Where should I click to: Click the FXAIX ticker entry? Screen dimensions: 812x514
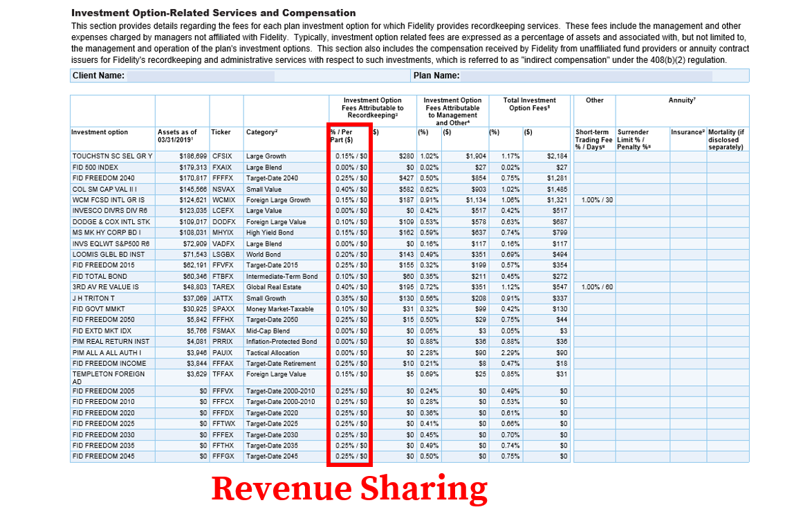click(224, 167)
